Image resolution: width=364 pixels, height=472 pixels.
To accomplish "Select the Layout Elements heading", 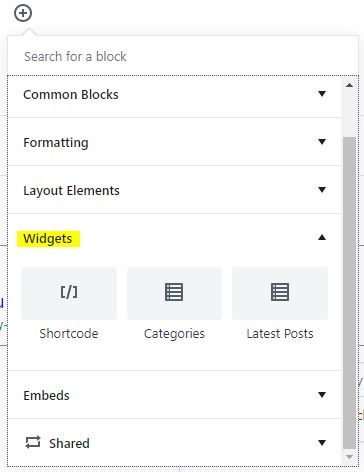I will point(71,191).
